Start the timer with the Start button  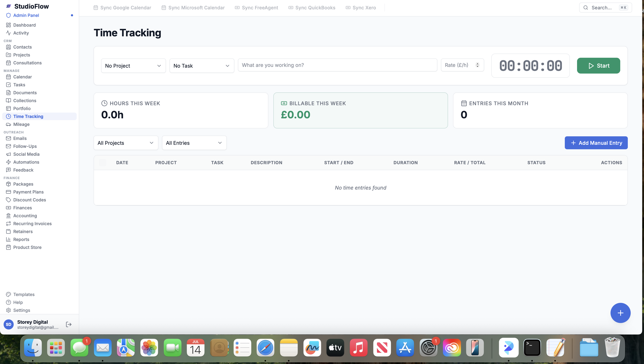tap(598, 66)
